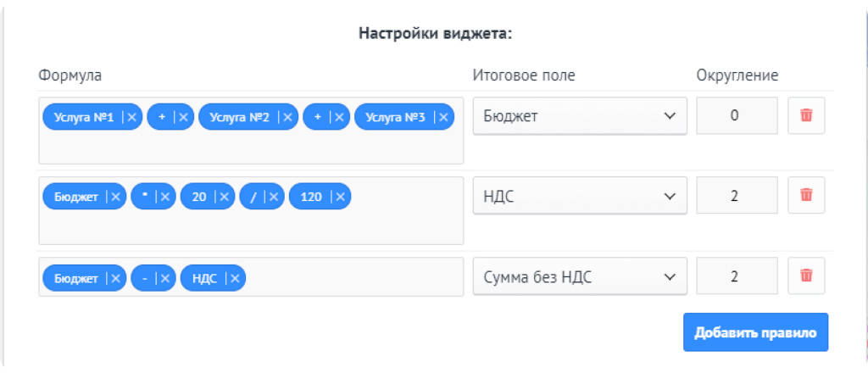
Task: Delete the first formula rule with trash icon
Action: [x=806, y=116]
